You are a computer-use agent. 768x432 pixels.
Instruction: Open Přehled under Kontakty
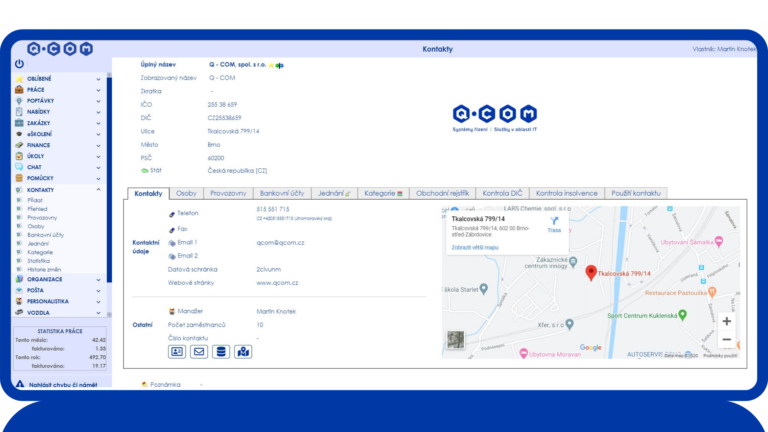click(37, 209)
